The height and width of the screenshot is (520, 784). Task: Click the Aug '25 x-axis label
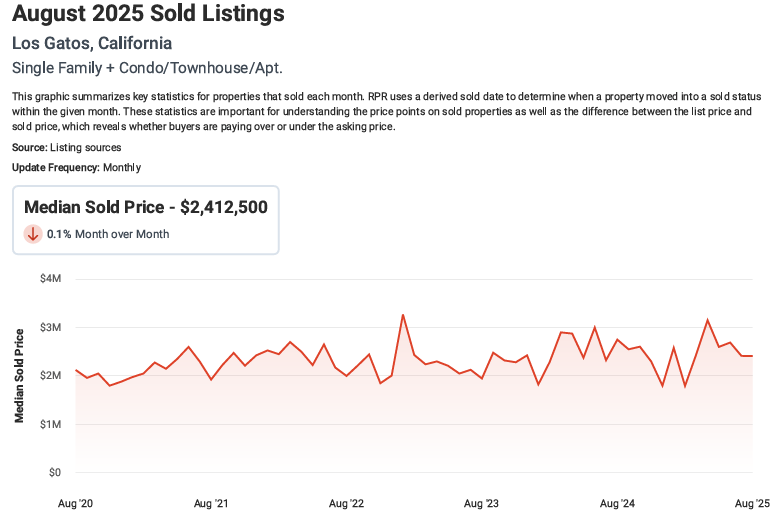(750, 503)
